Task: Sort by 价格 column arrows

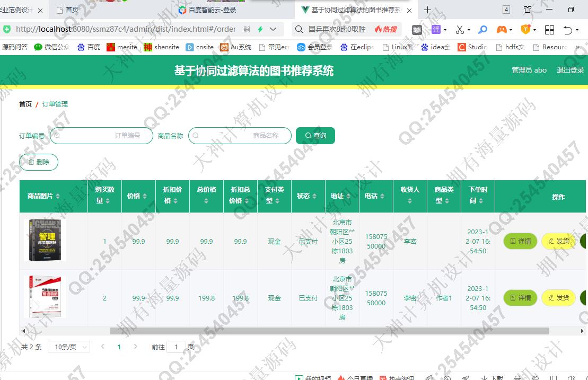Action: coord(145,196)
